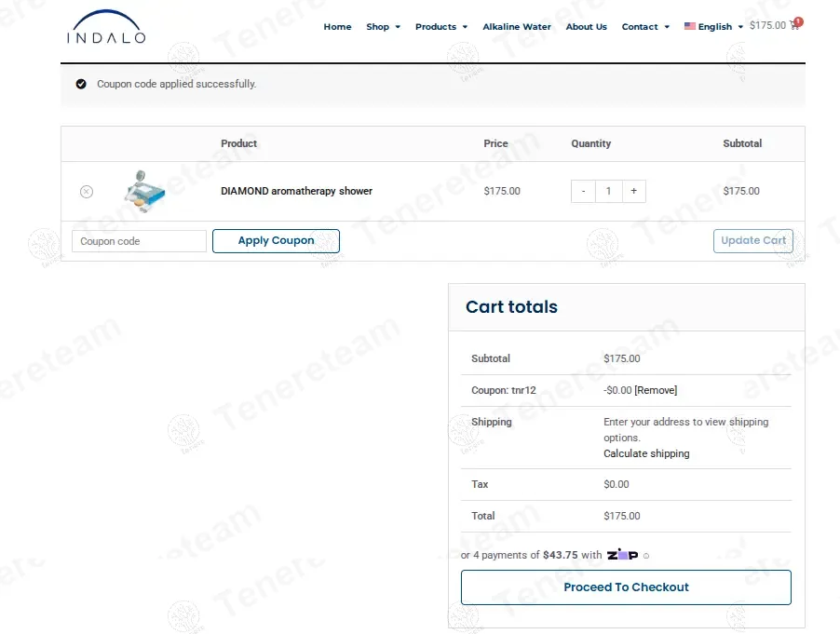Click the coupon applied checkmark icon

click(x=81, y=84)
